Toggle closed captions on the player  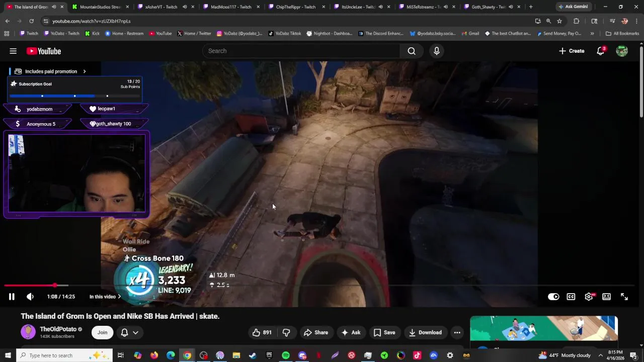571,297
